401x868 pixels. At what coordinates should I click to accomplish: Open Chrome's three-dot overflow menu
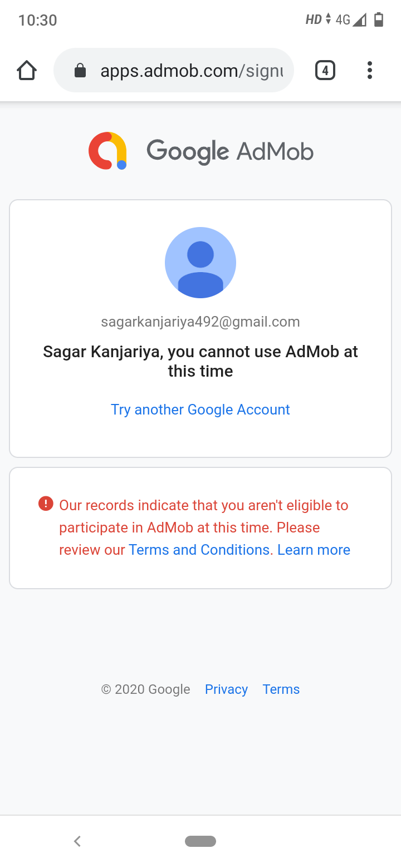[x=369, y=71]
